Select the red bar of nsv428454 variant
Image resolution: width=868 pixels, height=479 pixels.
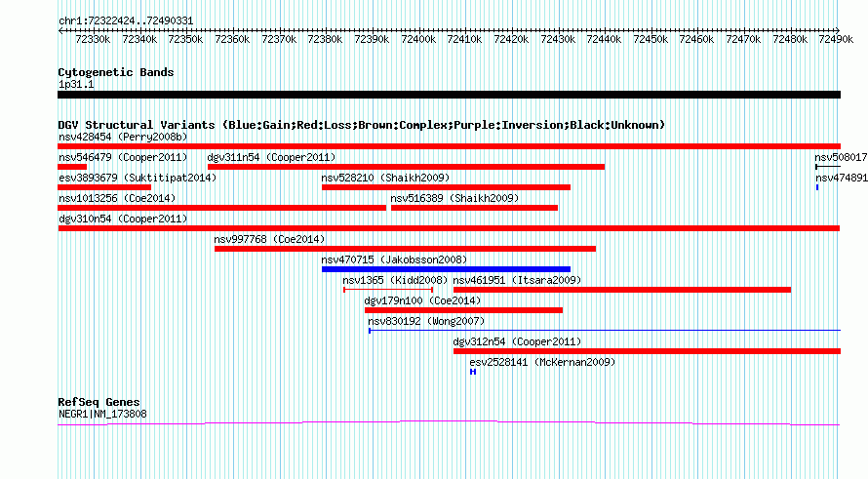click(449, 146)
